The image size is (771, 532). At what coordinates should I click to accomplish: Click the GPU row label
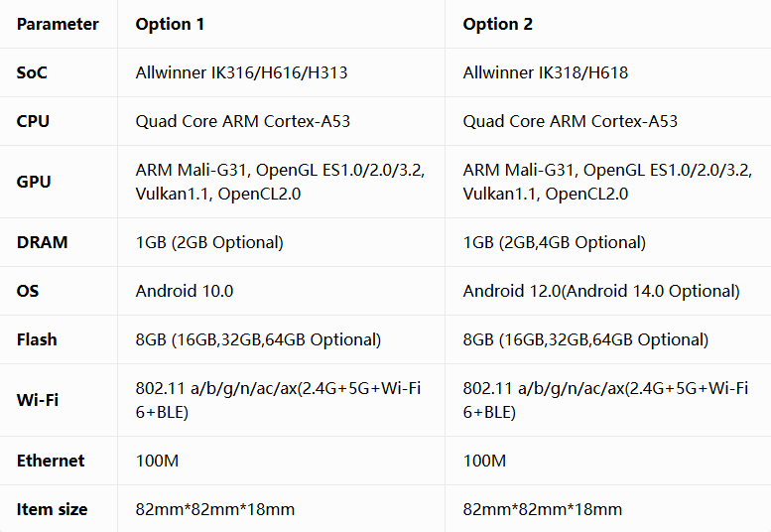34,182
